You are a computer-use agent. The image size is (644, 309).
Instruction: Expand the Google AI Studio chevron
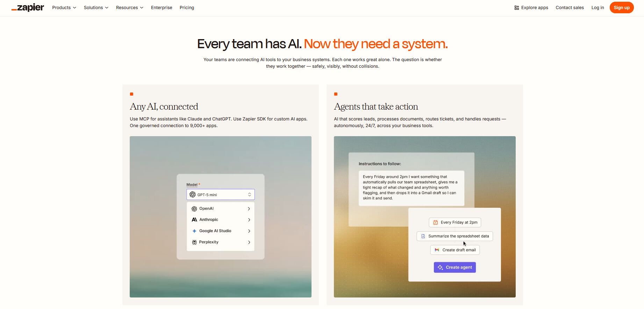tap(249, 231)
